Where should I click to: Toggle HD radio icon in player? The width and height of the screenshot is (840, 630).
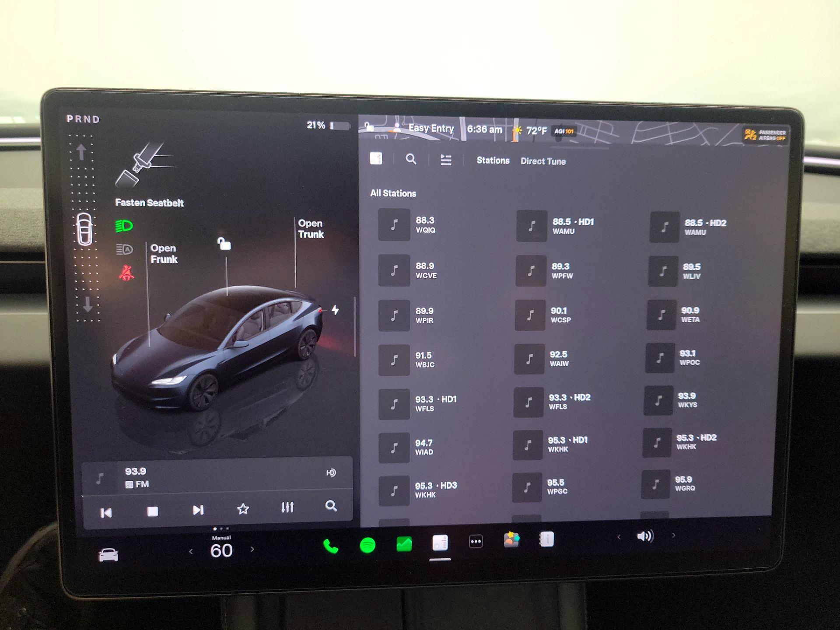[331, 472]
